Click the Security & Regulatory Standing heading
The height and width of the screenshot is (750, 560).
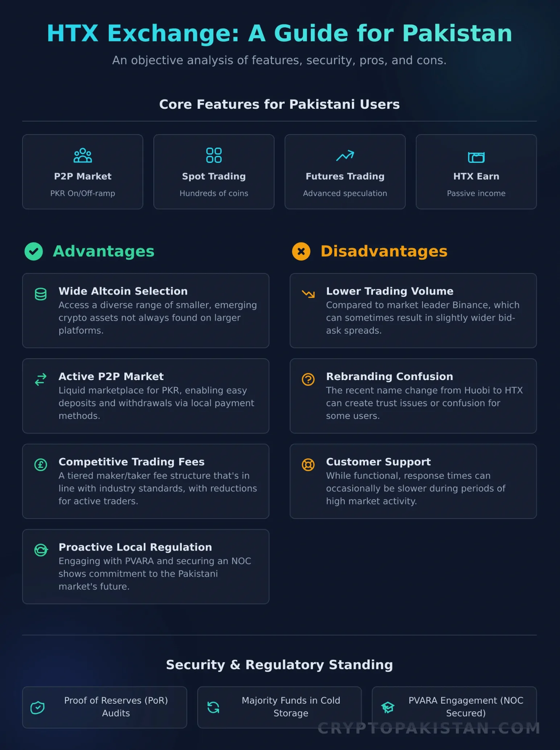[x=280, y=665]
